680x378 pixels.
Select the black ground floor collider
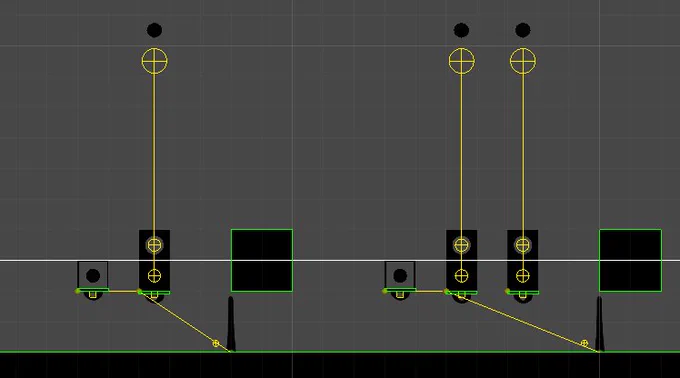pos(340,365)
